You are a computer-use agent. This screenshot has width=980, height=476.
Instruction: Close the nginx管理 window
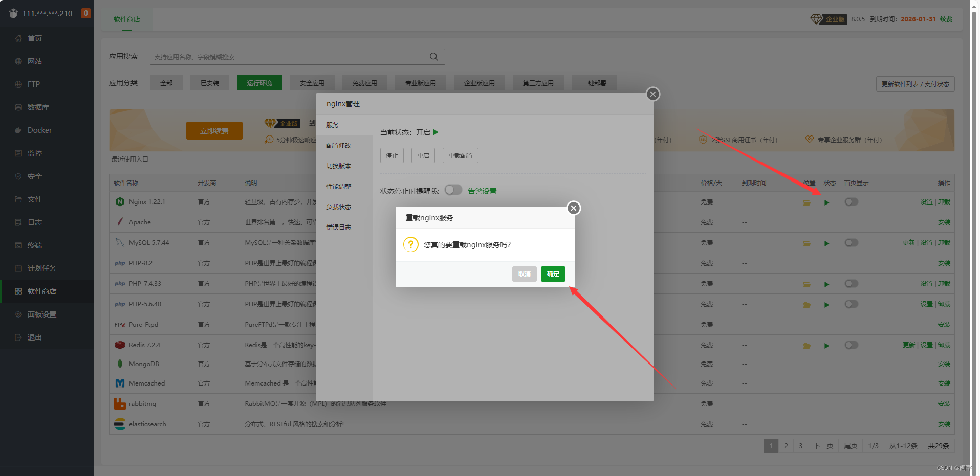tap(652, 94)
